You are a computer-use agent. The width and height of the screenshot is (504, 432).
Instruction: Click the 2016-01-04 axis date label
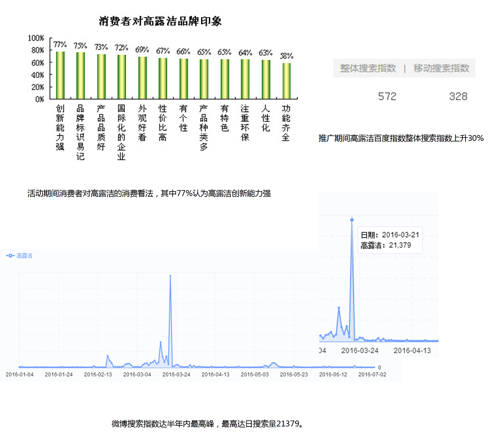tap(19, 375)
